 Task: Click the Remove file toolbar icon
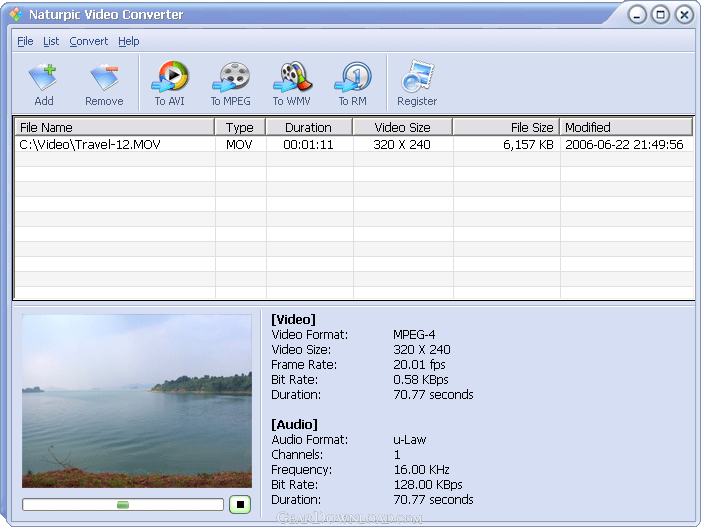104,84
